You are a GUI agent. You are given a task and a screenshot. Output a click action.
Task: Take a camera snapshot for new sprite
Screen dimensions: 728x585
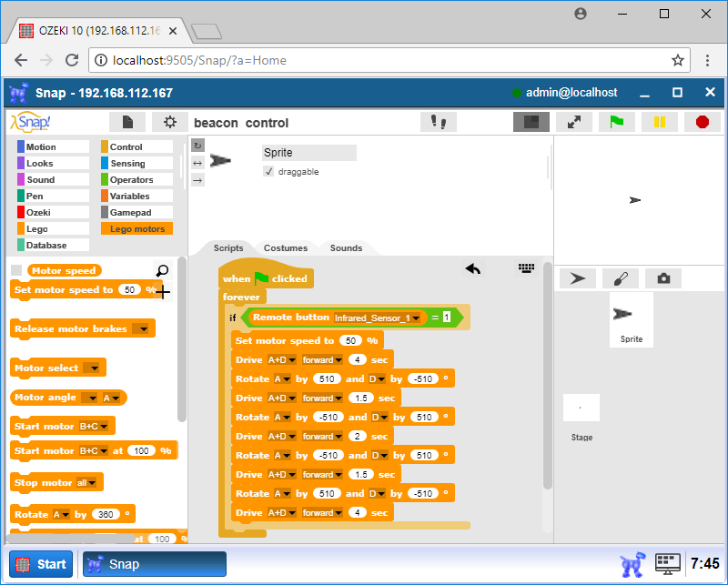click(663, 278)
